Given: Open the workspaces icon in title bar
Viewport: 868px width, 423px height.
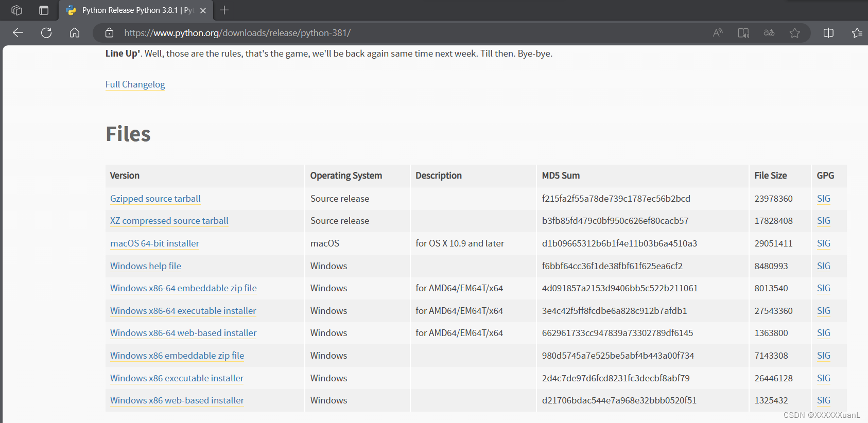Looking at the screenshot, I should click(16, 10).
